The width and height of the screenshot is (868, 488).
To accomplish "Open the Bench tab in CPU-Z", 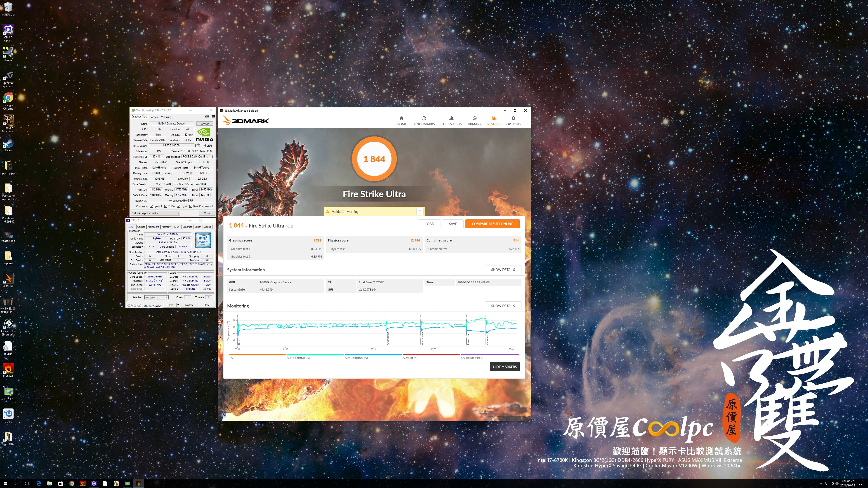I will click(x=198, y=227).
